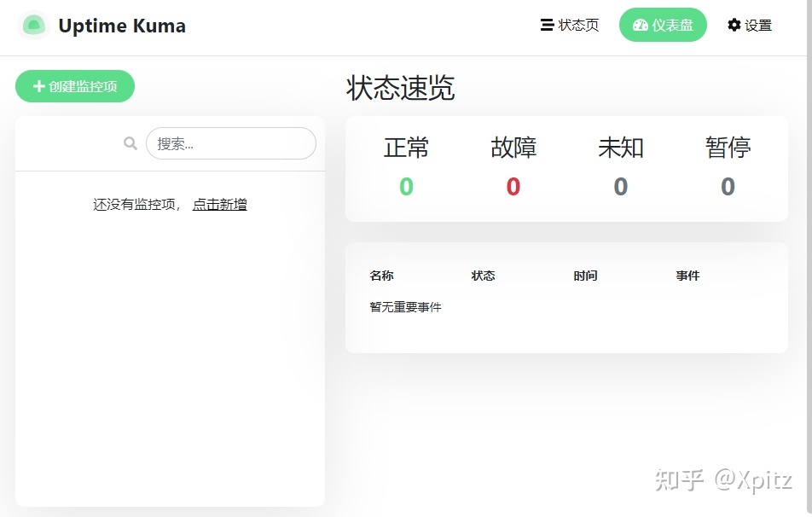This screenshot has height=517, width=812.
Task: Click the 暂停 status label
Action: tap(728, 148)
